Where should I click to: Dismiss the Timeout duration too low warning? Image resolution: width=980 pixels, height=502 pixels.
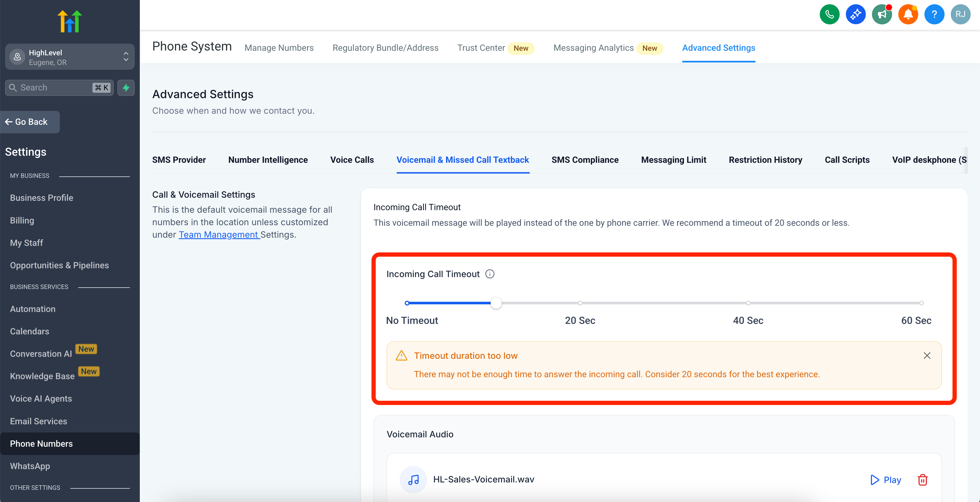point(927,355)
